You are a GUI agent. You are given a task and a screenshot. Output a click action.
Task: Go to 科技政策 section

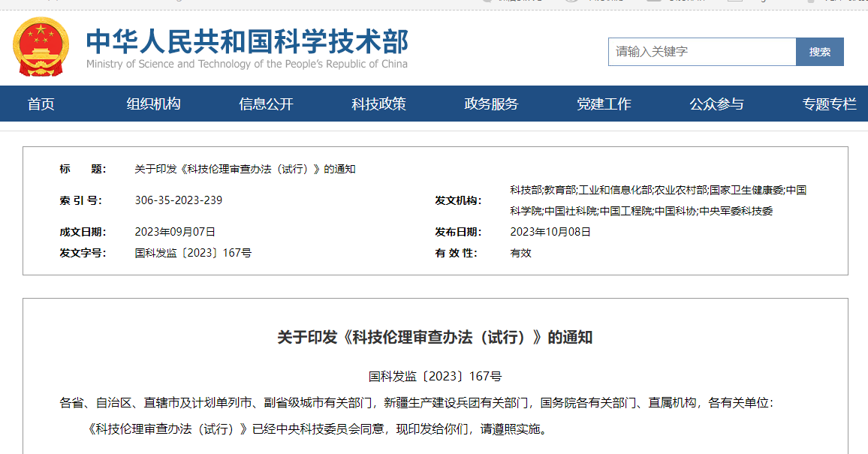[x=378, y=104]
